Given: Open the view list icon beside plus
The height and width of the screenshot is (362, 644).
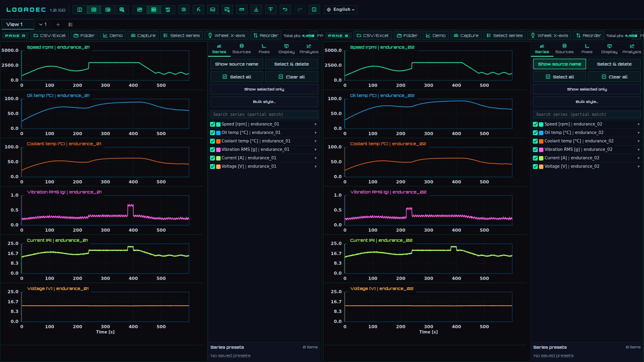Looking at the screenshot, I should (70, 25).
